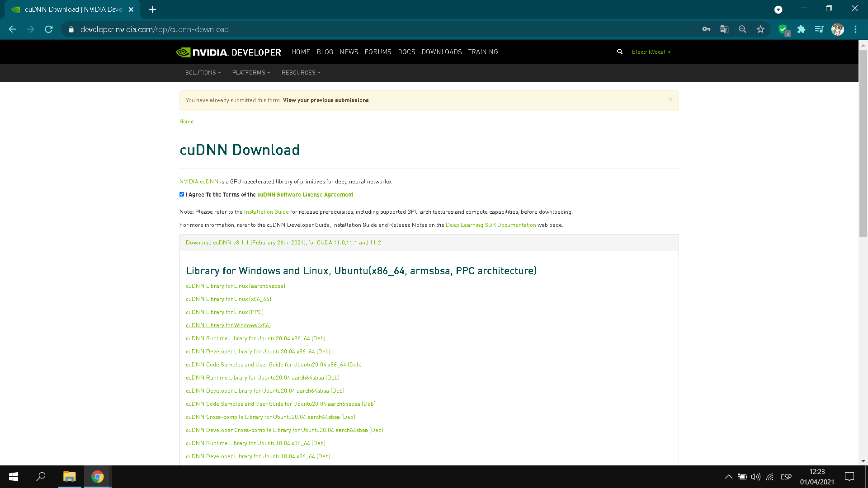Open cuDNN Software License Agreement link
This screenshot has height=488, width=868.
[305, 195]
